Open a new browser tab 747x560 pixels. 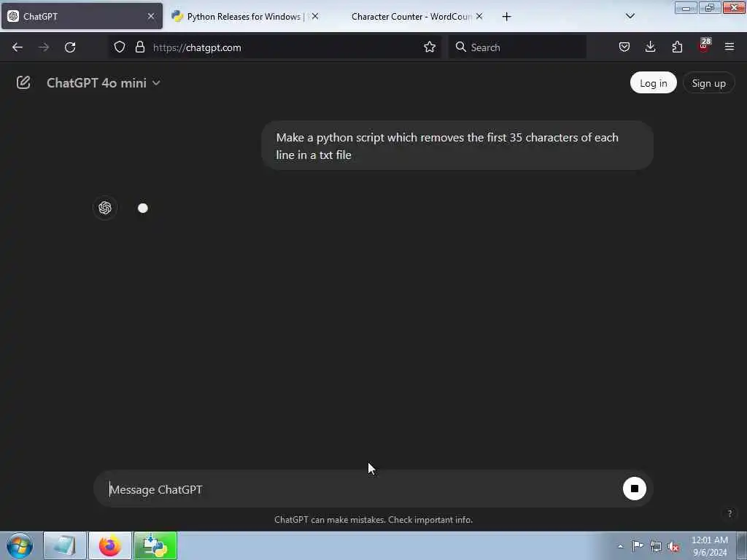pos(506,17)
